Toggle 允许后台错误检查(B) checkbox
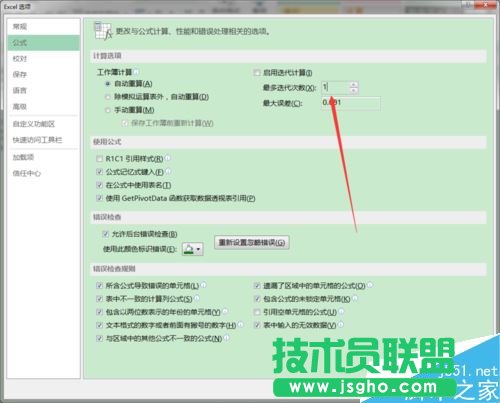The height and width of the screenshot is (403, 500). click(x=105, y=234)
